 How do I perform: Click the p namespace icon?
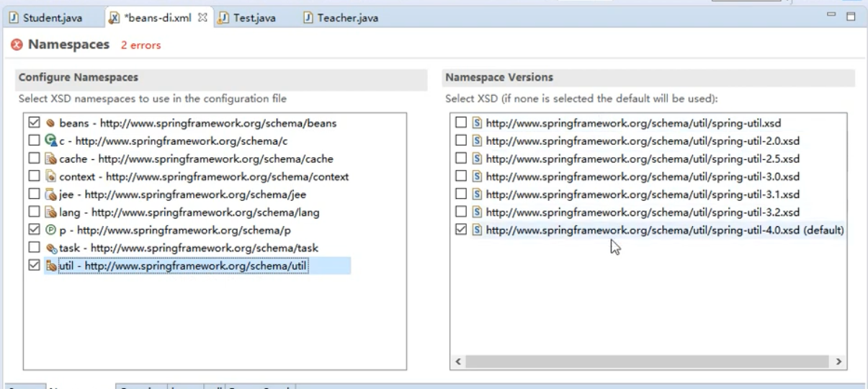(50, 230)
